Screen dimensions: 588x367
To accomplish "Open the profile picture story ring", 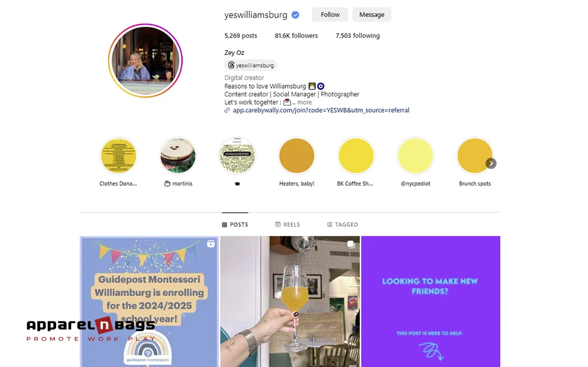I will click(x=145, y=60).
